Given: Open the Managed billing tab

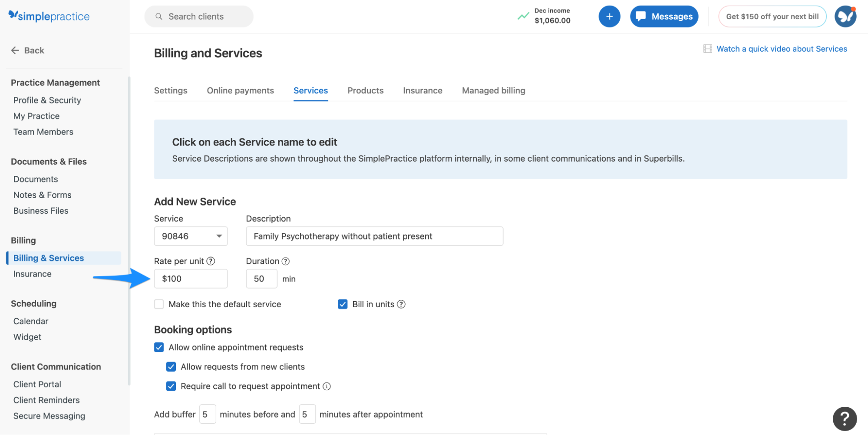Looking at the screenshot, I should (x=493, y=90).
